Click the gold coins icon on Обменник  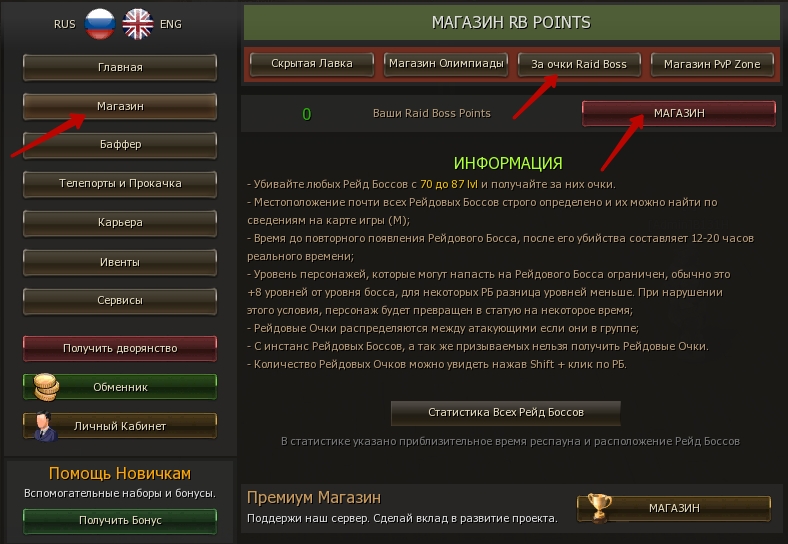[x=46, y=387]
